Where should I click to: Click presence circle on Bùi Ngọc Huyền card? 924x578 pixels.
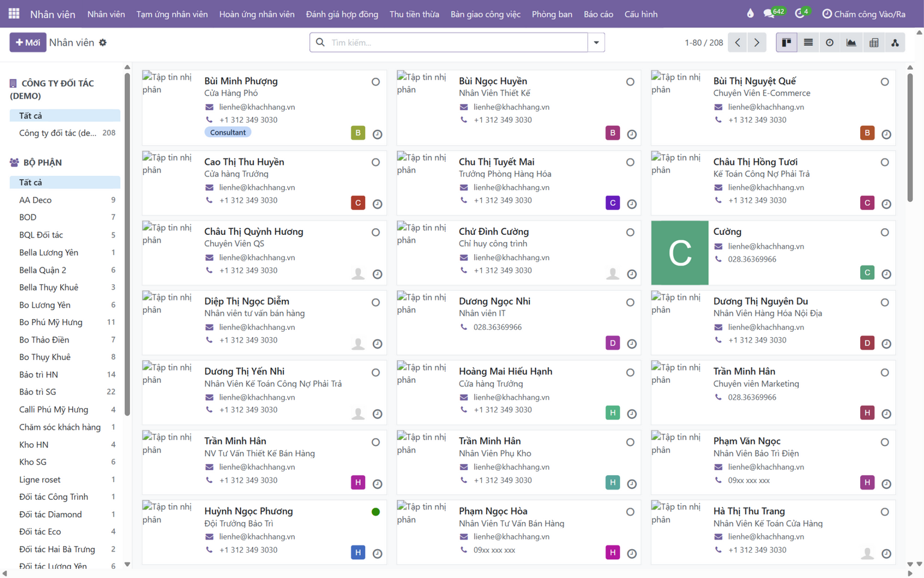[x=630, y=82]
